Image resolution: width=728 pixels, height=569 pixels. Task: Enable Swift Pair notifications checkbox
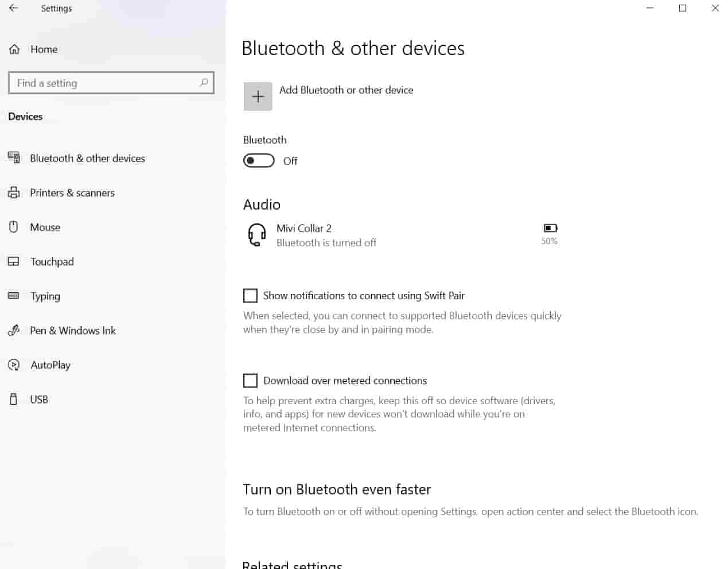point(250,296)
